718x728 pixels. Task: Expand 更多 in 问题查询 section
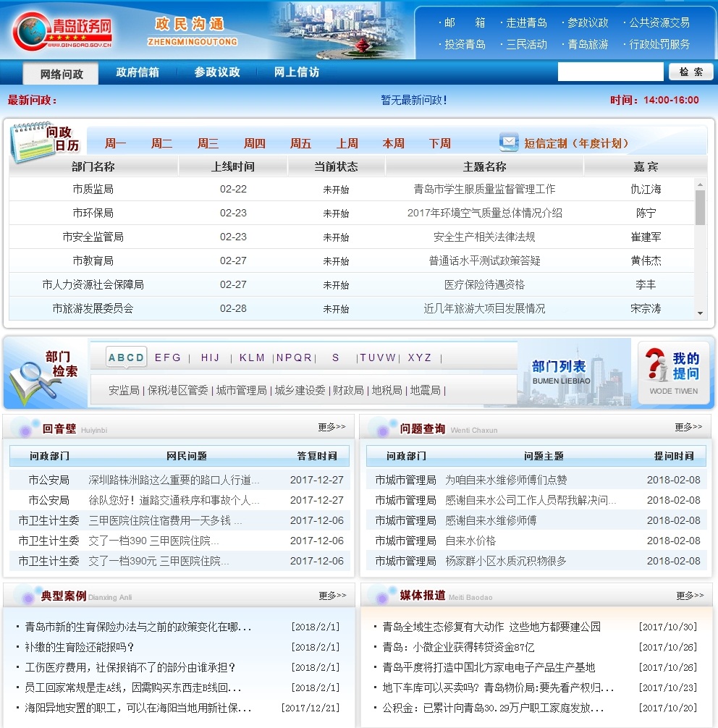click(688, 427)
